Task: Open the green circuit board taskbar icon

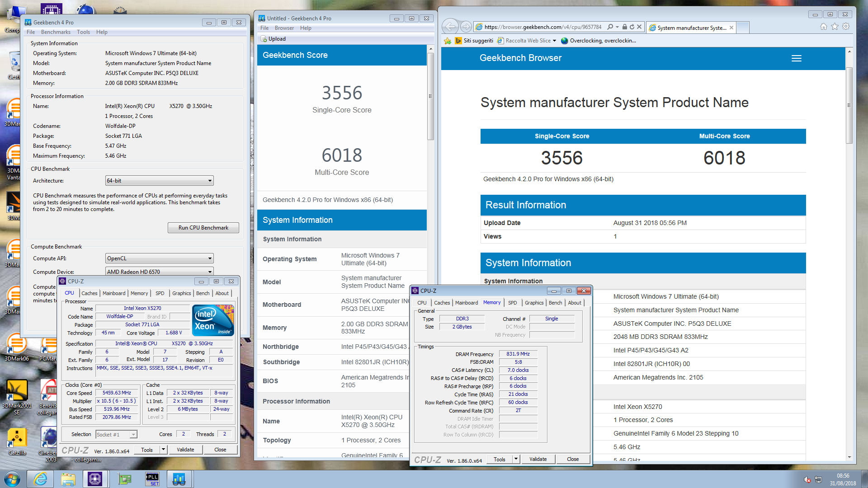Action: 124,479
